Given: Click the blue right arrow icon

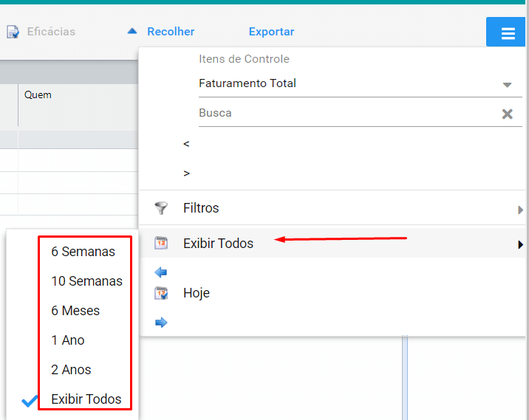Looking at the screenshot, I should pyautogui.click(x=161, y=323).
